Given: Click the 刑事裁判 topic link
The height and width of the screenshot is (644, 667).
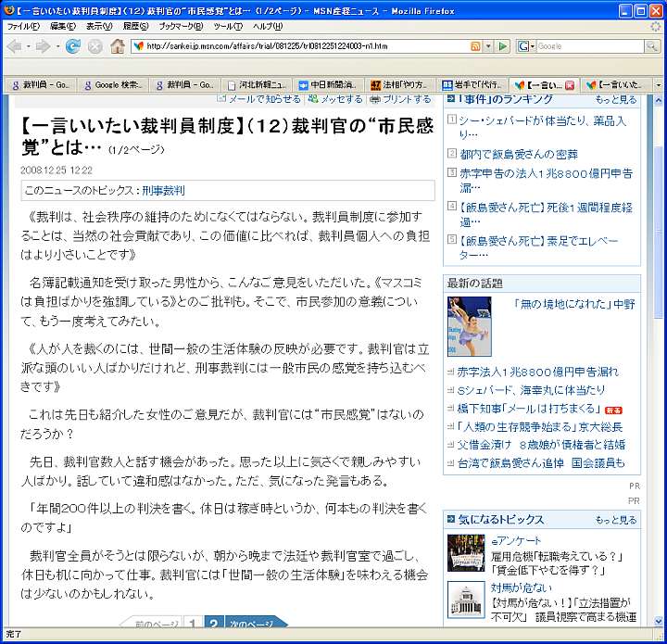Looking at the screenshot, I should tap(162, 191).
